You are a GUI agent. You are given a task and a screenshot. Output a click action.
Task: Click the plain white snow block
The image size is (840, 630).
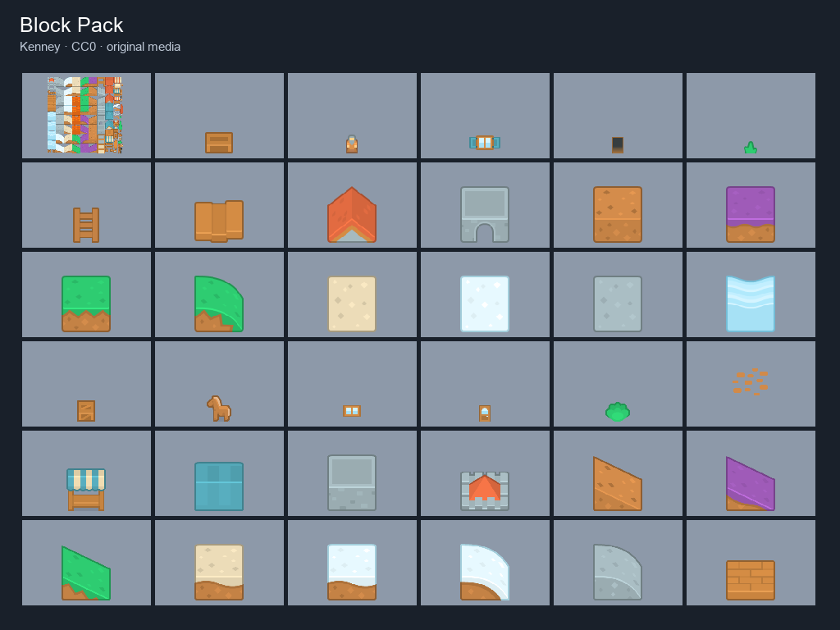[485, 304]
